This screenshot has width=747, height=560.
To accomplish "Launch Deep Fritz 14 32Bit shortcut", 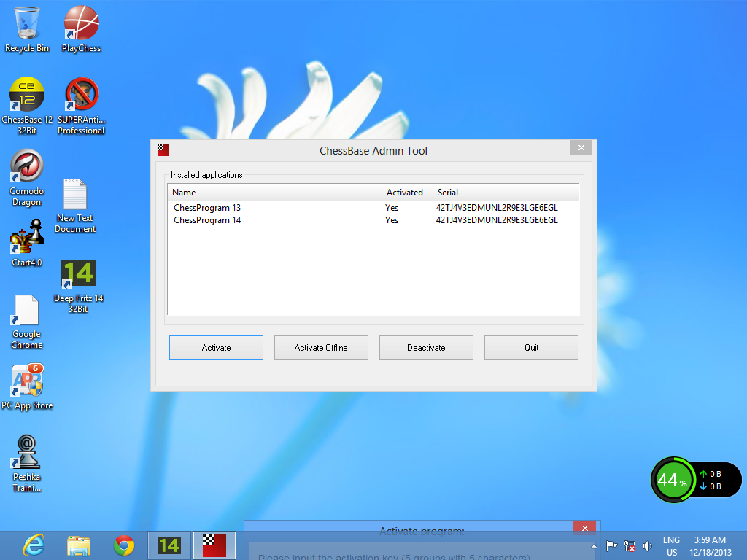I will 79,286.
